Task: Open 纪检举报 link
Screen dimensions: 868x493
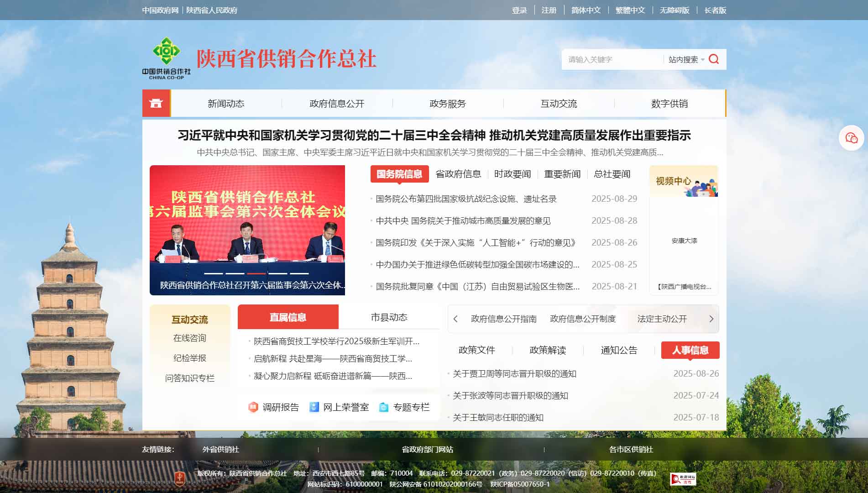Action: [x=190, y=358]
